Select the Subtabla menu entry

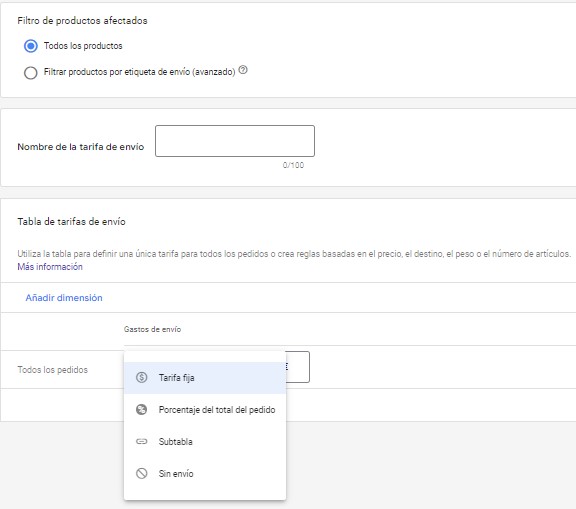pyautogui.click(x=205, y=441)
